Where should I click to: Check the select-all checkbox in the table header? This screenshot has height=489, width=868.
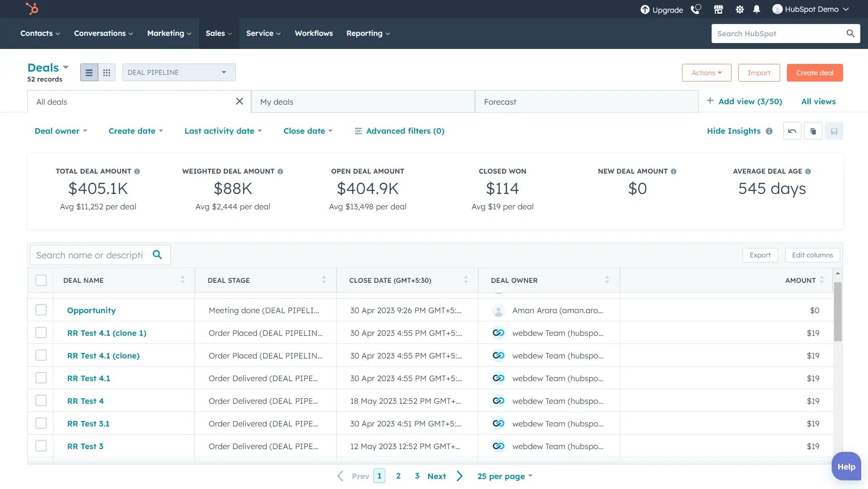pos(41,280)
